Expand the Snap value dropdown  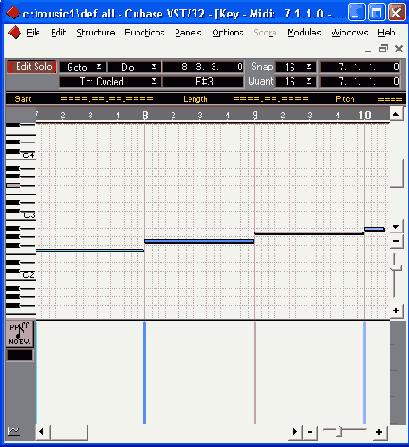click(x=296, y=67)
